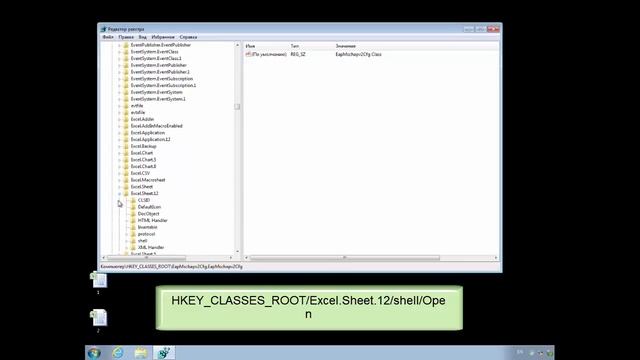640x360 pixels.
Task: Click the default value string icon
Action: point(248,54)
